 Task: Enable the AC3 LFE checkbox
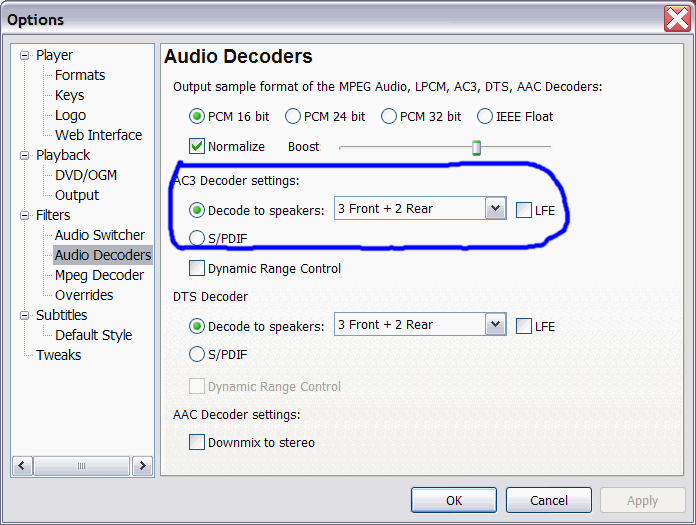[x=524, y=210]
